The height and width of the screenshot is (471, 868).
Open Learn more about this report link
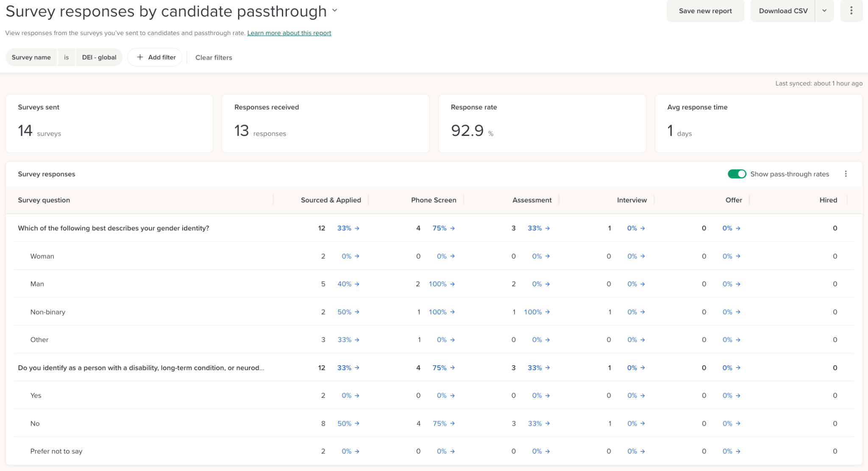(x=289, y=33)
